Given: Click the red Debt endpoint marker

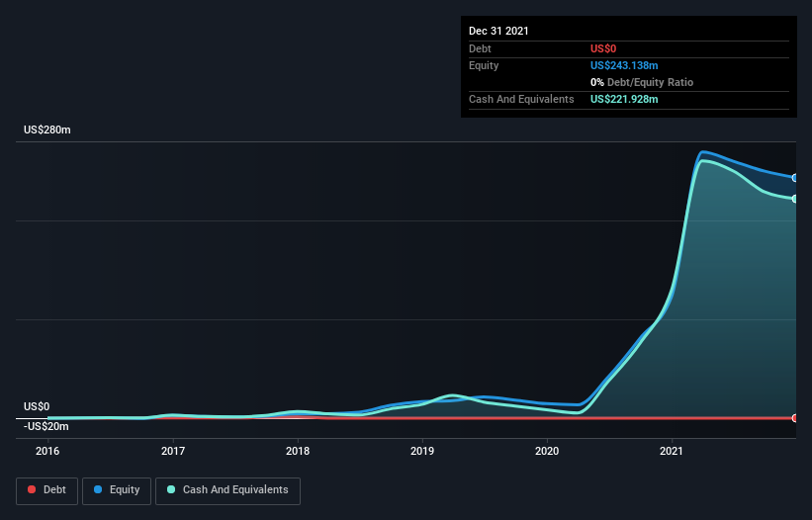Looking at the screenshot, I should (x=795, y=418).
